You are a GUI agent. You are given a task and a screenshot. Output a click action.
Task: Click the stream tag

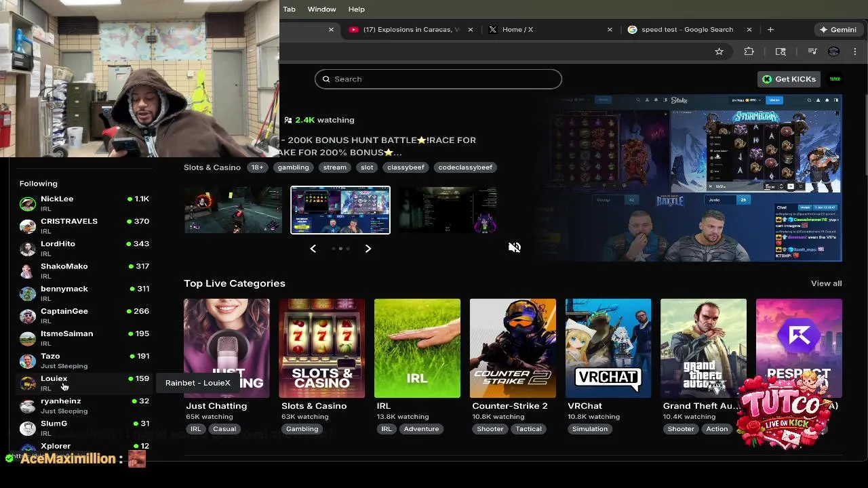pos(335,167)
